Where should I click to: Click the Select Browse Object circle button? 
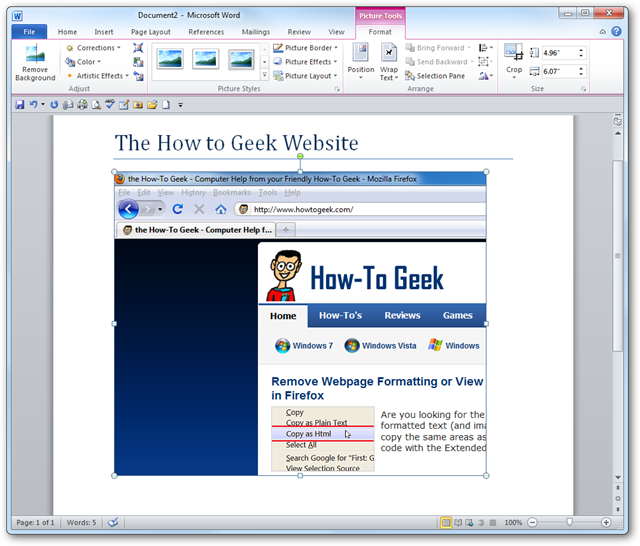pyautogui.click(x=618, y=498)
